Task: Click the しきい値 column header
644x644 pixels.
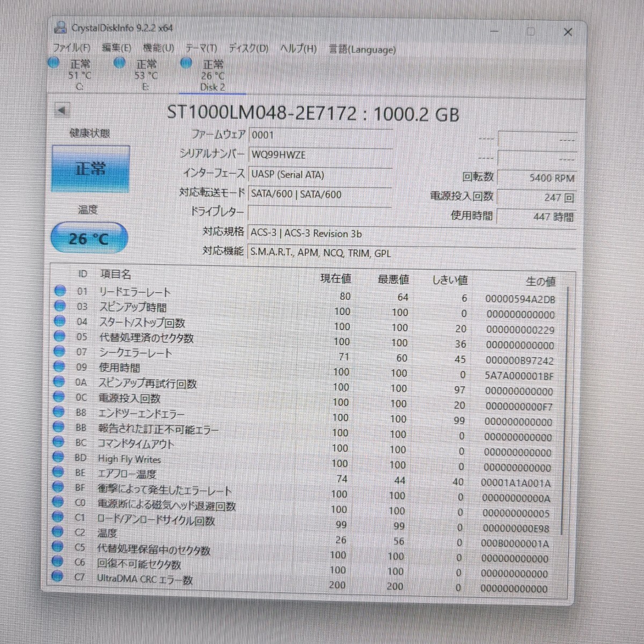Action: click(450, 280)
